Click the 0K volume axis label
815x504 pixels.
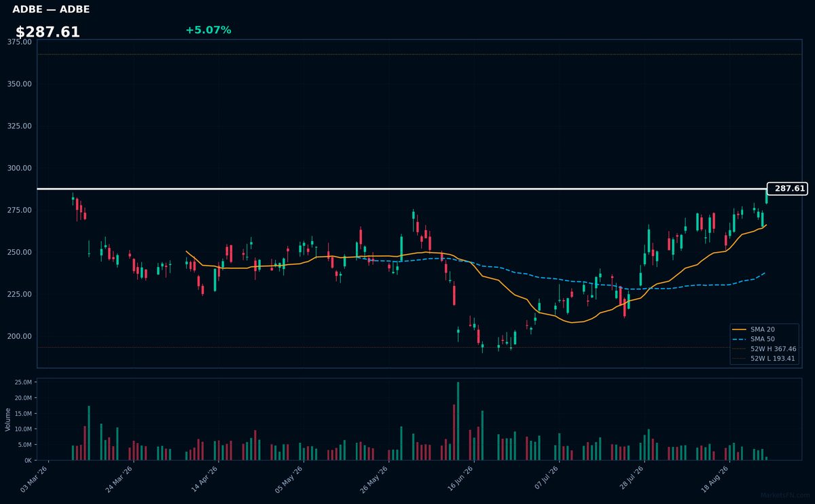(28, 461)
